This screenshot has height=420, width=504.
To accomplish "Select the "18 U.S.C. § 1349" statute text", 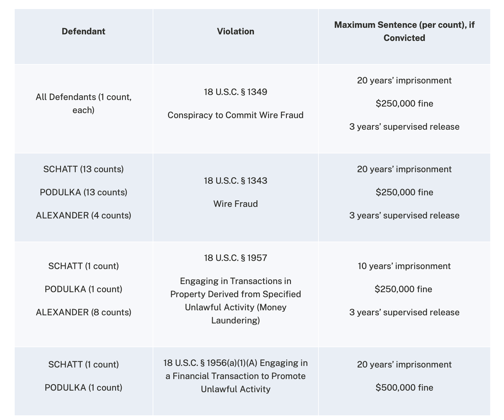I will click(x=236, y=92).
